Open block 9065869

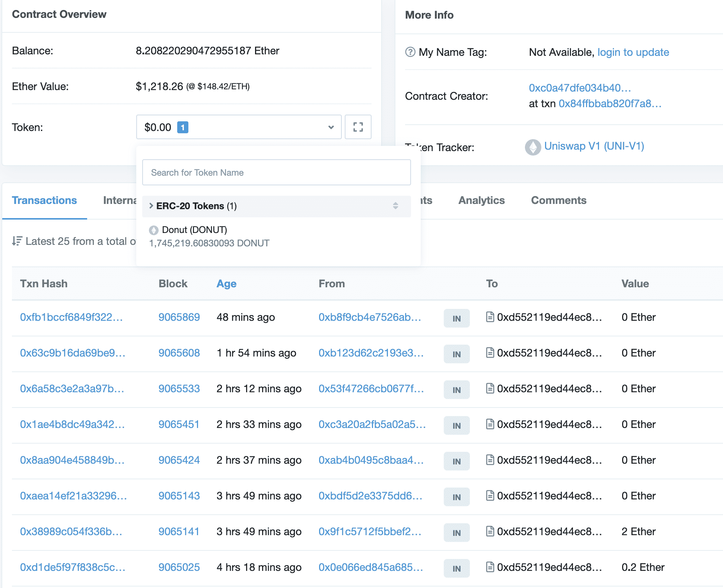tap(179, 317)
